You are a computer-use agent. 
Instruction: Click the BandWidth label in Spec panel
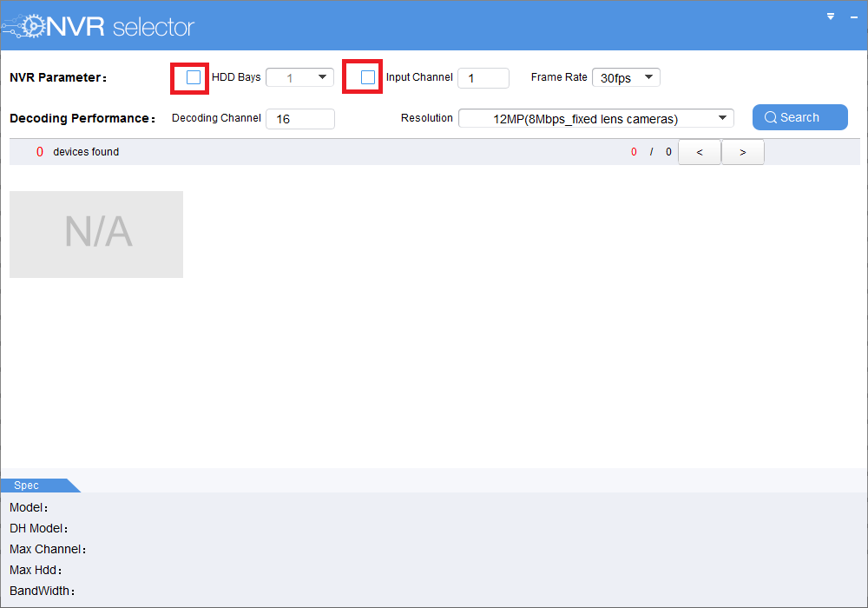42,591
